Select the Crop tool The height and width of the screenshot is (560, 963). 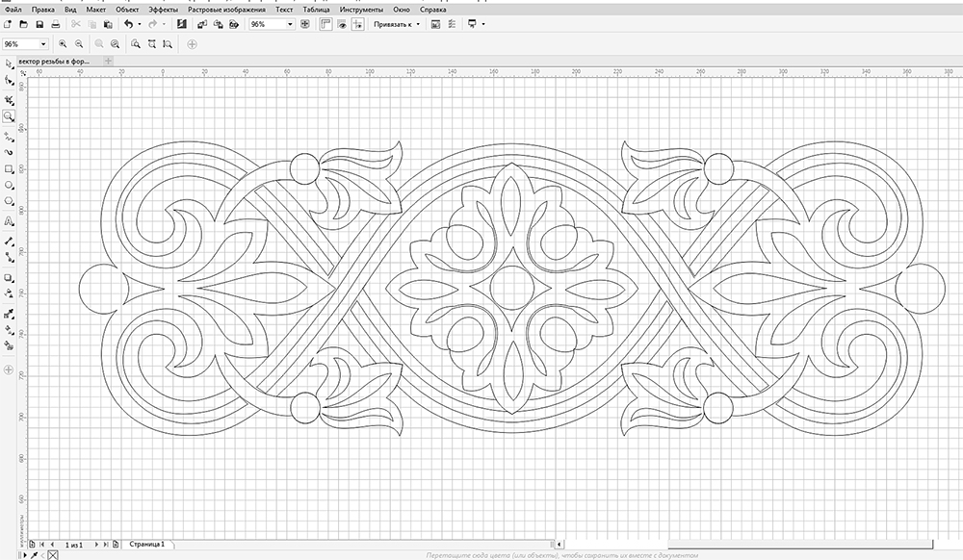[x=10, y=99]
